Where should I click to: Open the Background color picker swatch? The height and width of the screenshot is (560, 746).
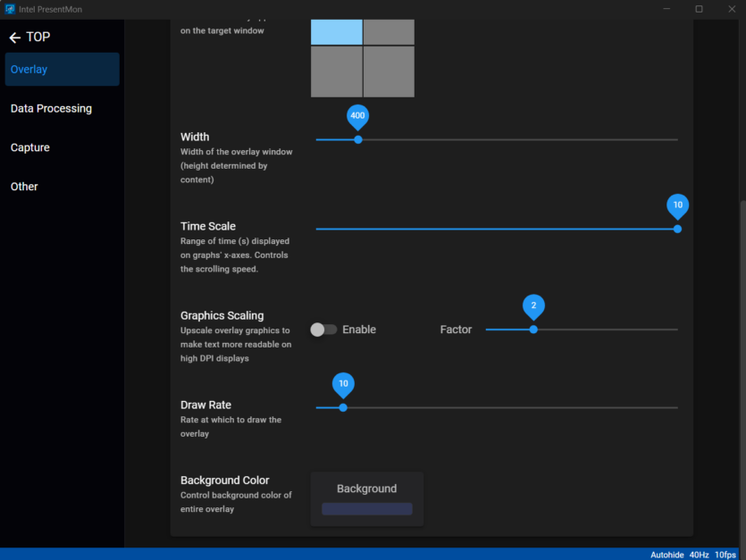pos(367,509)
